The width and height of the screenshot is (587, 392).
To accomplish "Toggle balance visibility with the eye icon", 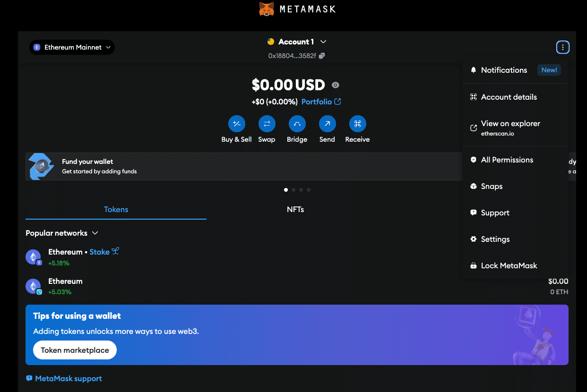I will tap(336, 85).
